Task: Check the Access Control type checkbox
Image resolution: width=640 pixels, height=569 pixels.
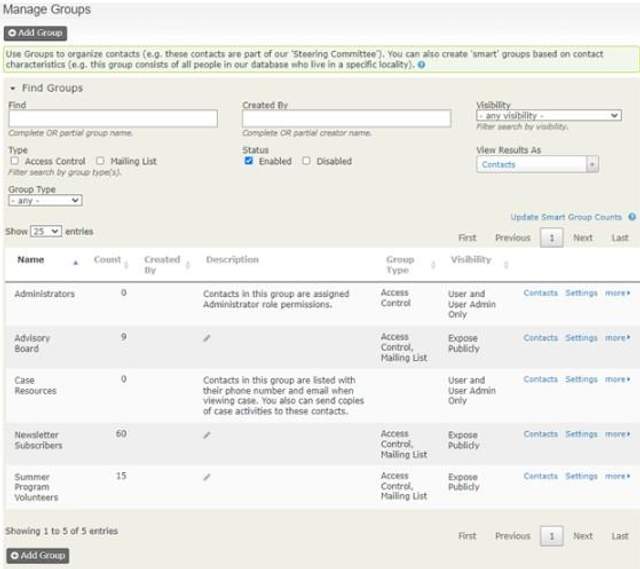Action: point(15,161)
